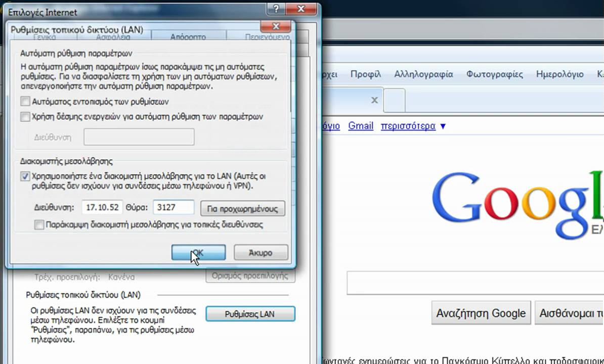Image resolution: width=604 pixels, height=364 pixels.
Task: Enable automatic configuration script checkbox
Action: [25, 117]
